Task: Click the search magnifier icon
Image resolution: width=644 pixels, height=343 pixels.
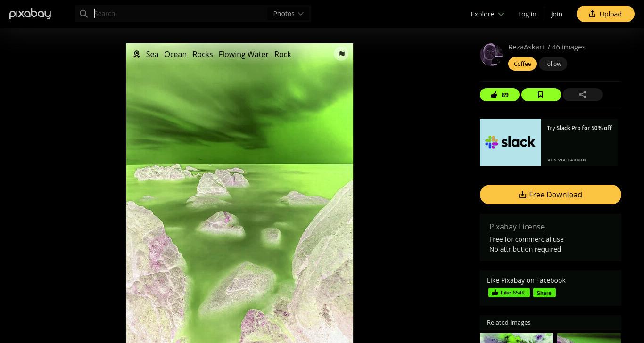Action: coord(84,14)
